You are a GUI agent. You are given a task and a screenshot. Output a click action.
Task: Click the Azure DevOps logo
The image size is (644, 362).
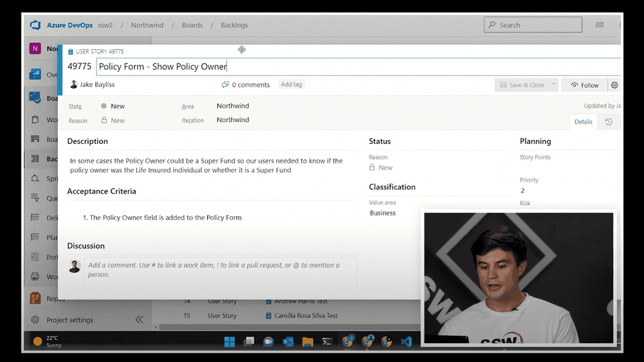pyautogui.click(x=36, y=25)
